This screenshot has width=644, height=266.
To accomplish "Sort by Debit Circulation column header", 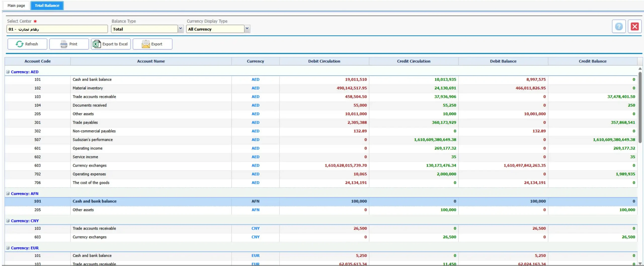I will pyautogui.click(x=324, y=61).
